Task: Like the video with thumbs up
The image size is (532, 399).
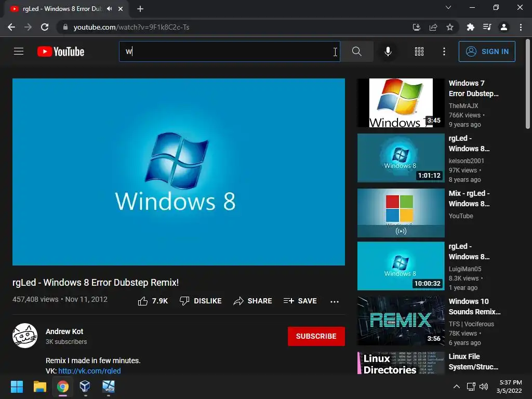Action: [x=153, y=301]
